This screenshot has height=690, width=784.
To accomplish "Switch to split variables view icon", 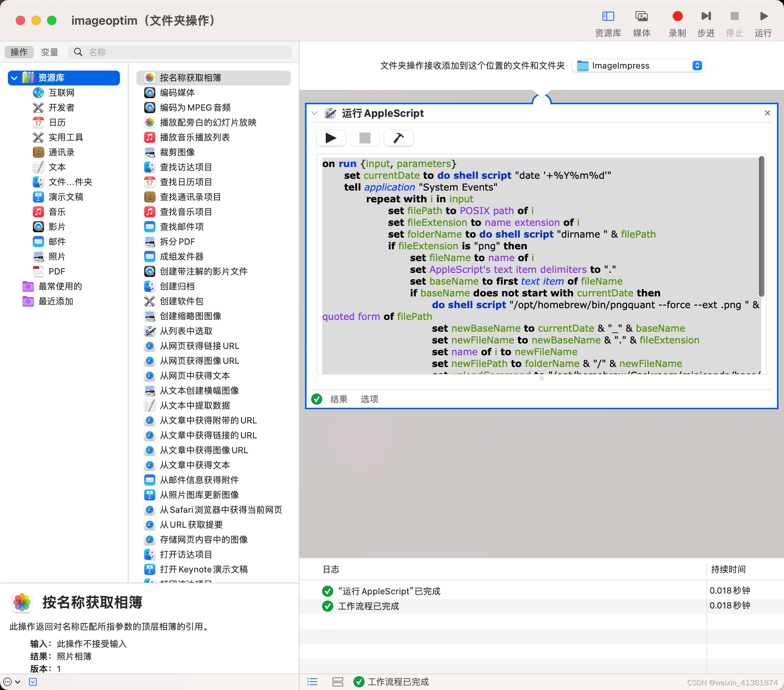I will 338,682.
